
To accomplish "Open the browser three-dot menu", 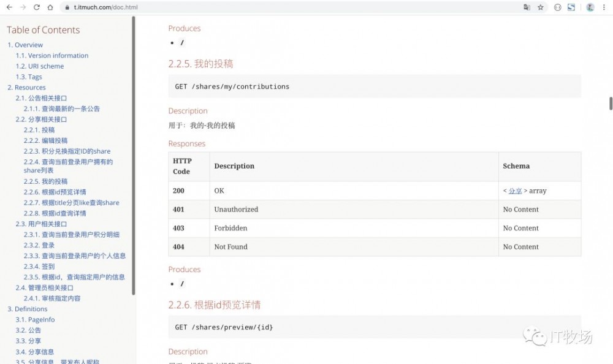I will [x=604, y=7].
